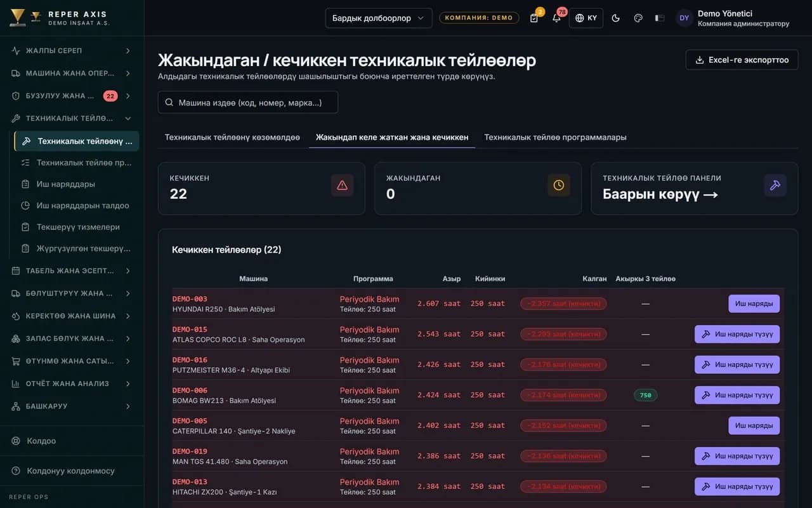Viewport: 812px width, 508px height.
Task: Open Колдонуу колдонмосу in the sidebar
Action: point(72,471)
